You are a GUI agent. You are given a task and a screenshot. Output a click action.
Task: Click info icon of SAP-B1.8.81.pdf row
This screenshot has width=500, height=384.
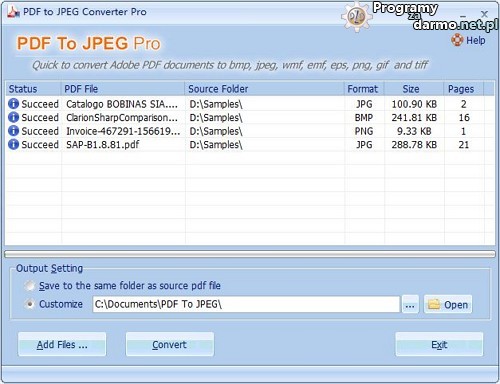[13, 145]
